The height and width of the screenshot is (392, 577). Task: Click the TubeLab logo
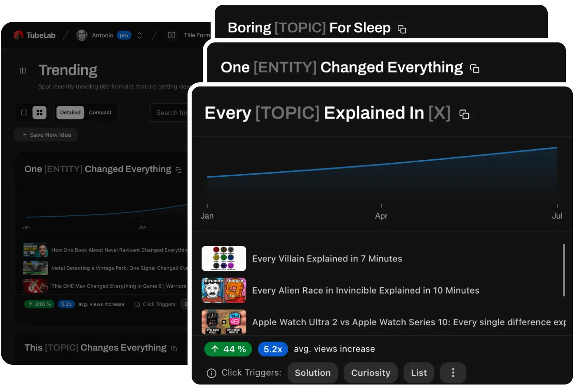(35, 35)
